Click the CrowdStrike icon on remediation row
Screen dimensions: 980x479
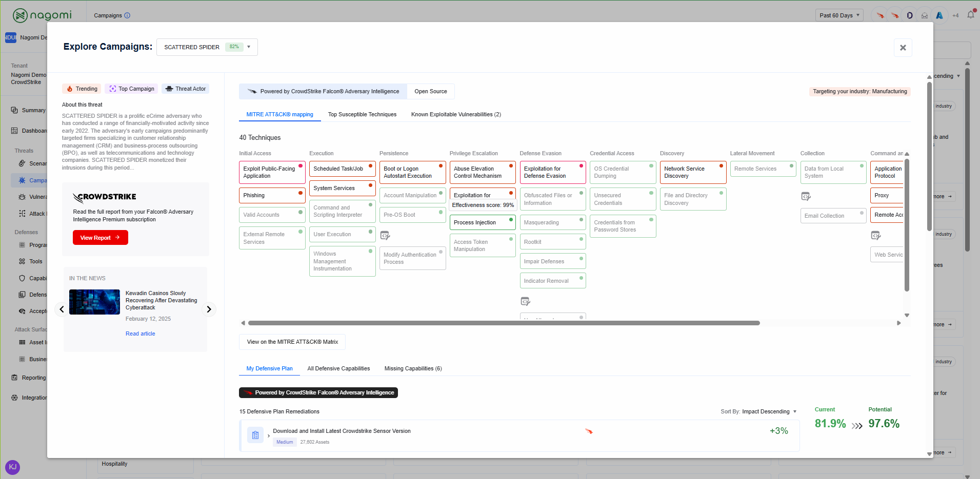click(x=589, y=431)
